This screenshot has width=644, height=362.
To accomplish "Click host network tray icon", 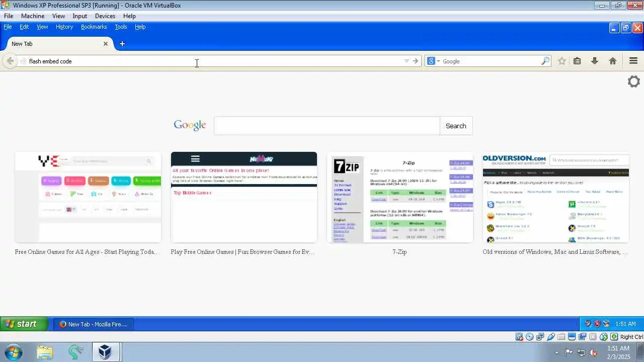I will pos(581,352).
